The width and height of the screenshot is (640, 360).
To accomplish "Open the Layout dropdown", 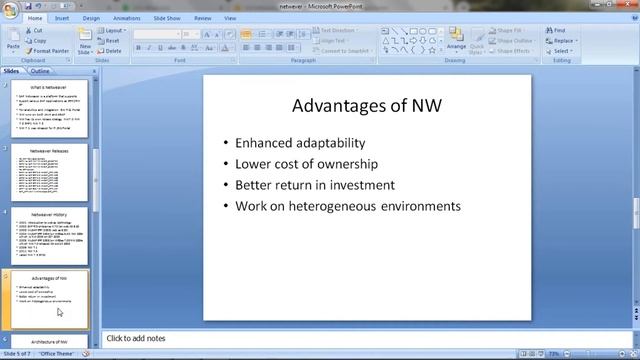I will [x=112, y=31].
